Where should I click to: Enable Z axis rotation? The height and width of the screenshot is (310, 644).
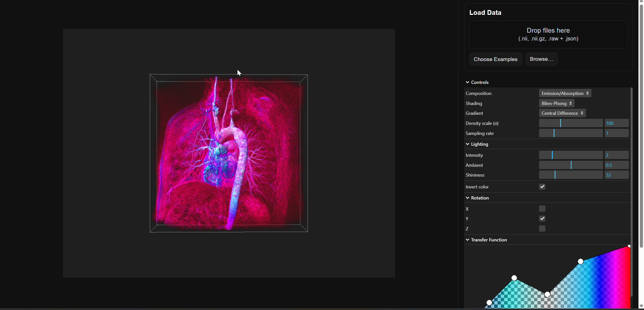[542, 229]
